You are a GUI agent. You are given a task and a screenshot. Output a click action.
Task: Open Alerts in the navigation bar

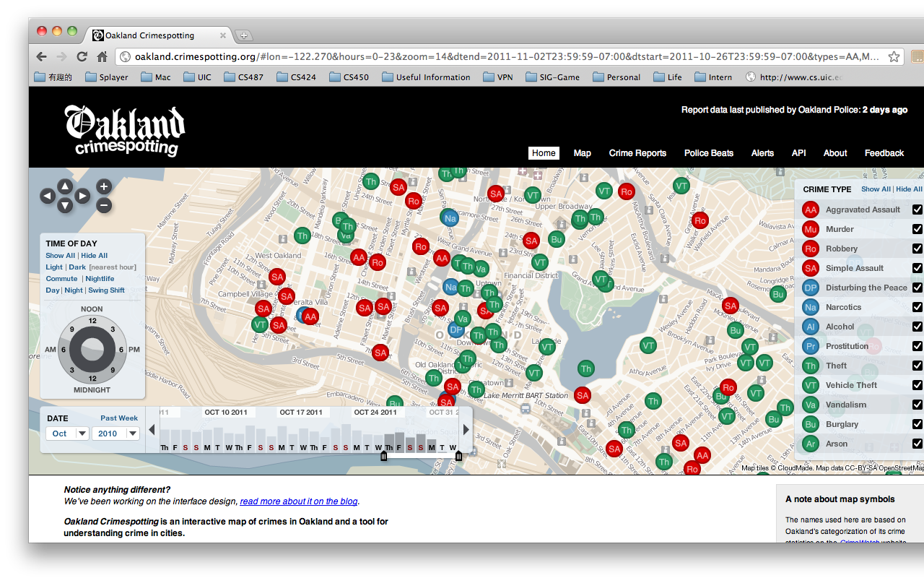pos(762,153)
